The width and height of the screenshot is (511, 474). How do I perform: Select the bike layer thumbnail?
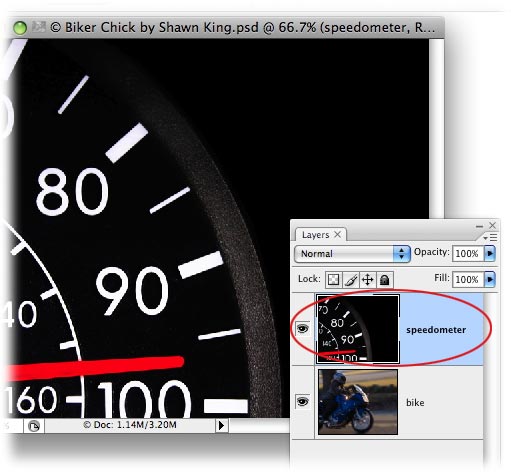pos(358,402)
